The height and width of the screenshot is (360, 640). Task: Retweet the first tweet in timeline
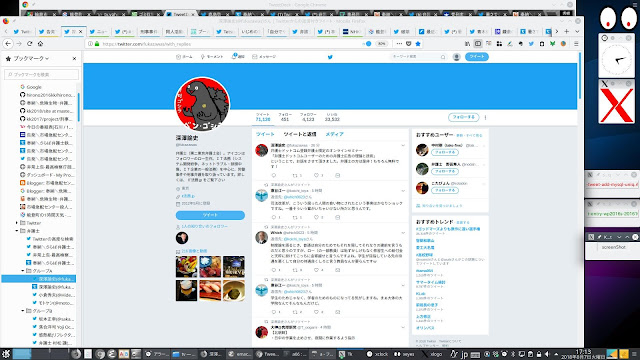(x=295, y=176)
